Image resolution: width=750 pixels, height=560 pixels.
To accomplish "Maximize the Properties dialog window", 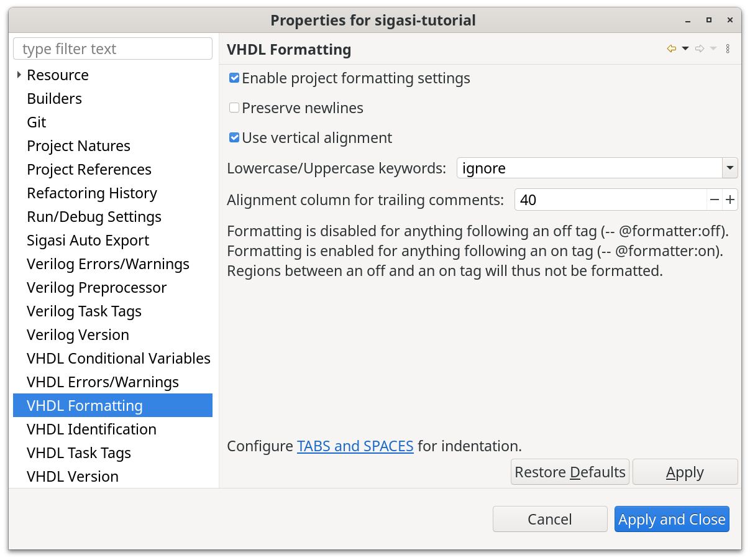I will (708, 20).
